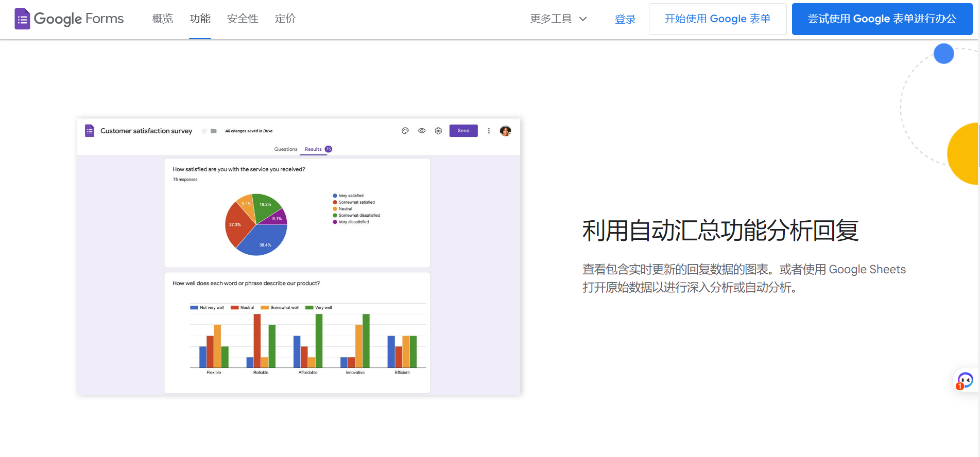980x457 pixels.
Task: Open the 定价 page
Action: (x=285, y=19)
